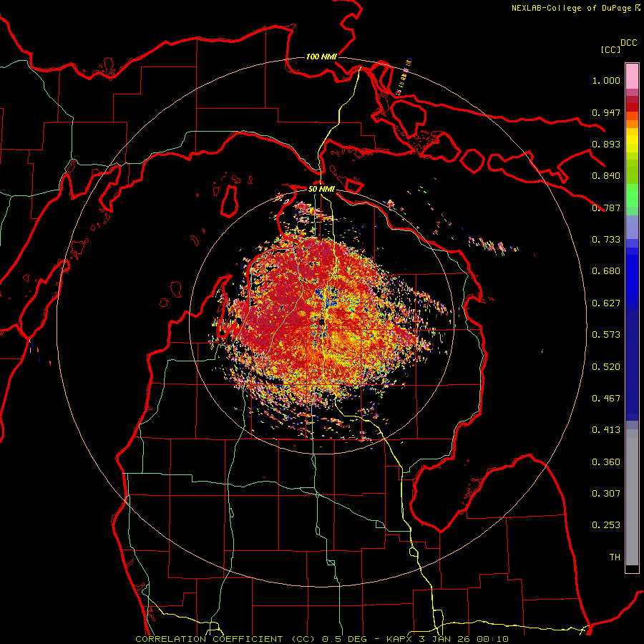644x644 pixels.
Task: Click the [CC] units label
Action: click(x=610, y=49)
